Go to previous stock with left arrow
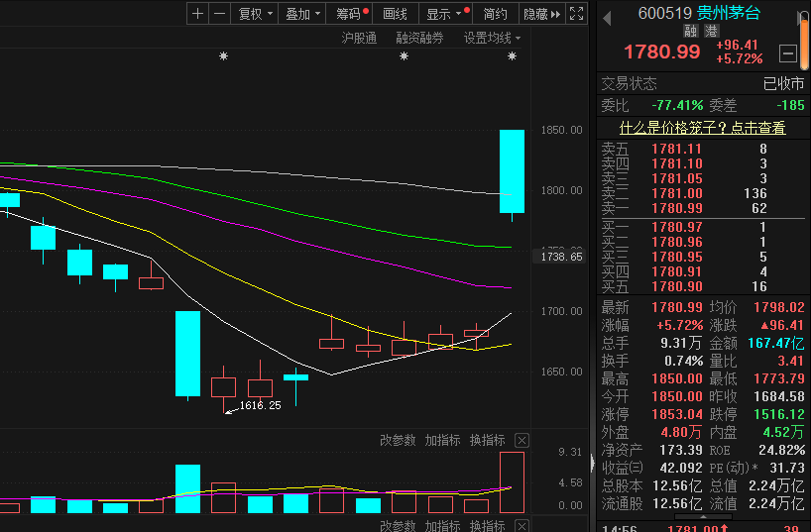811x532 pixels. click(607, 18)
